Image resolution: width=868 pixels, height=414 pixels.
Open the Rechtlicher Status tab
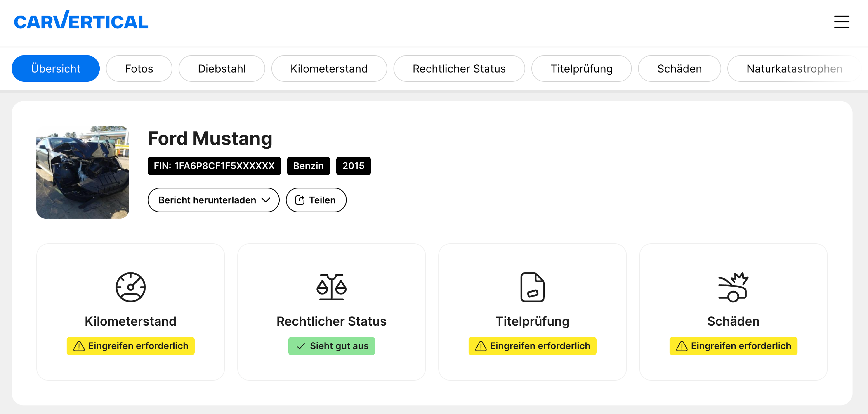459,69
